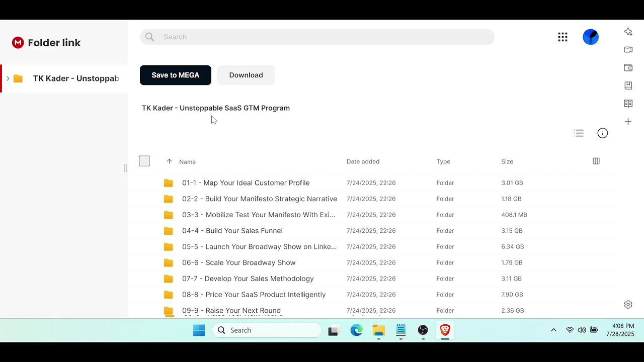This screenshot has height=362, width=644.
Task: Open volume speaker tray icon
Action: (x=582, y=330)
